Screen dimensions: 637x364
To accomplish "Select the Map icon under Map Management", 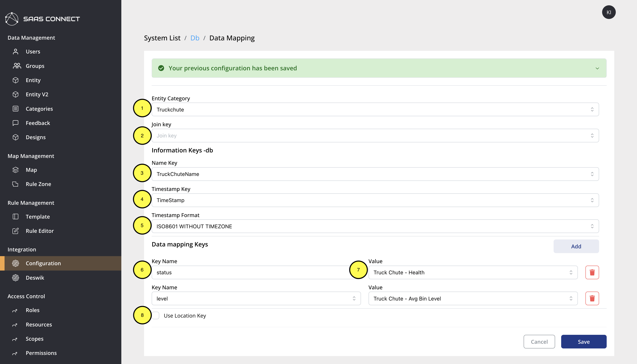I will (16, 170).
